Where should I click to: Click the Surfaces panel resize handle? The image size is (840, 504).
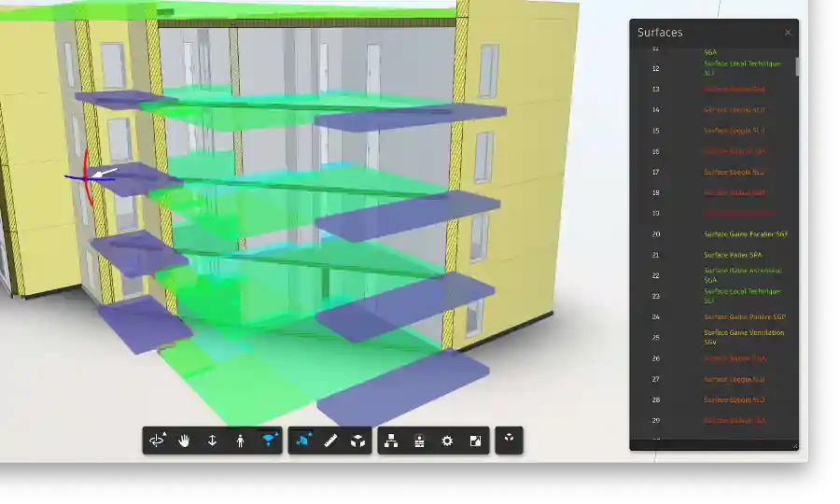795,446
